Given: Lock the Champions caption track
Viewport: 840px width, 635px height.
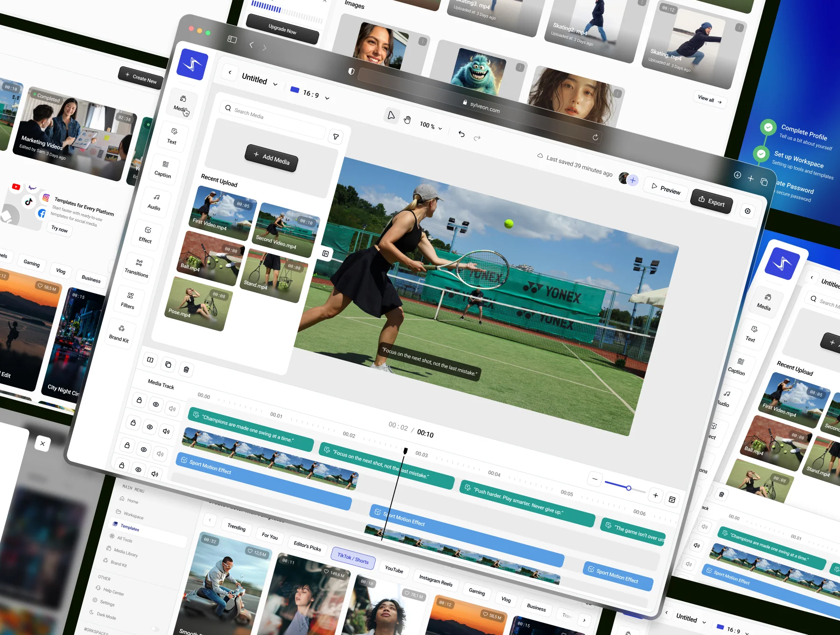Looking at the screenshot, I should click(x=139, y=400).
